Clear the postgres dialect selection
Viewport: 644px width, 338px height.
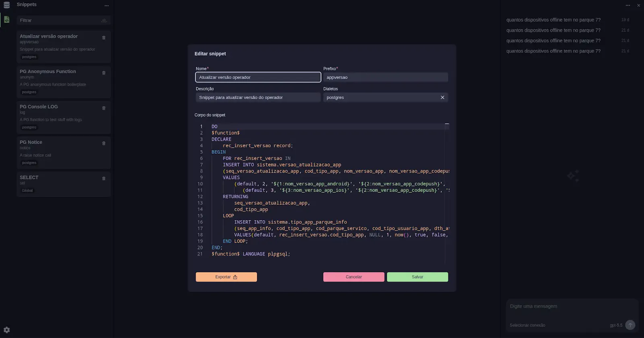[442, 97]
